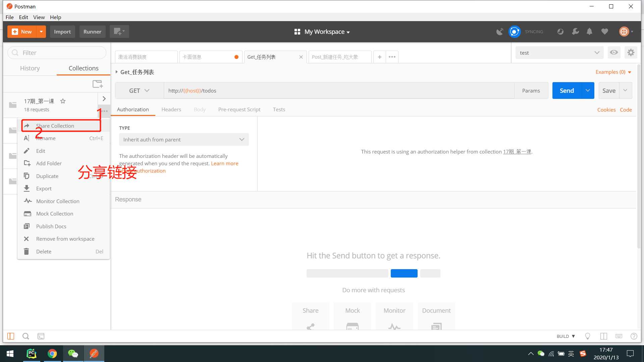Open notifications bell icon

(589, 32)
